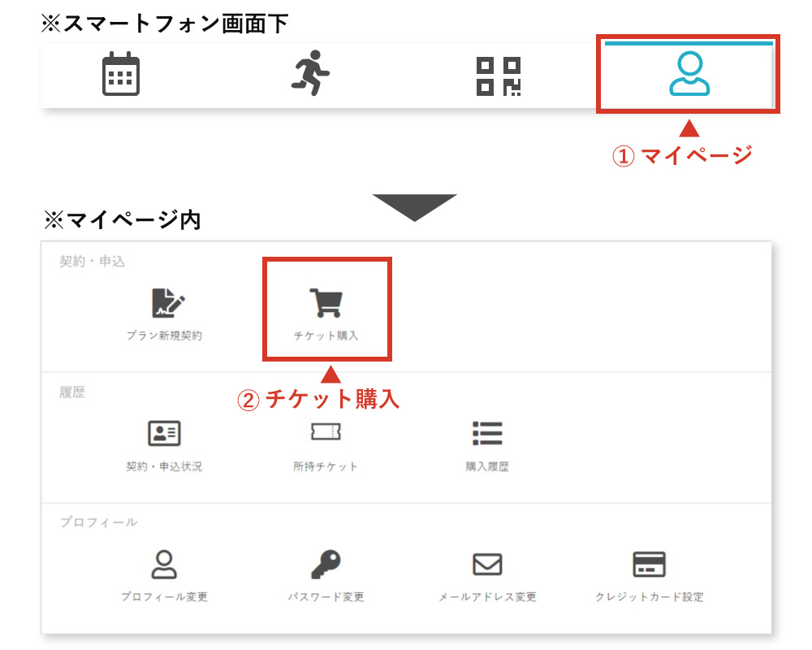Open the QR code scanner icon

coord(498,76)
